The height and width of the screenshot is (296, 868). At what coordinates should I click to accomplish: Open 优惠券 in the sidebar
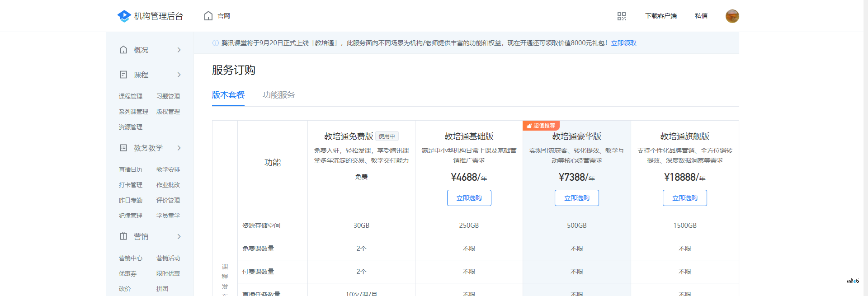click(127, 273)
